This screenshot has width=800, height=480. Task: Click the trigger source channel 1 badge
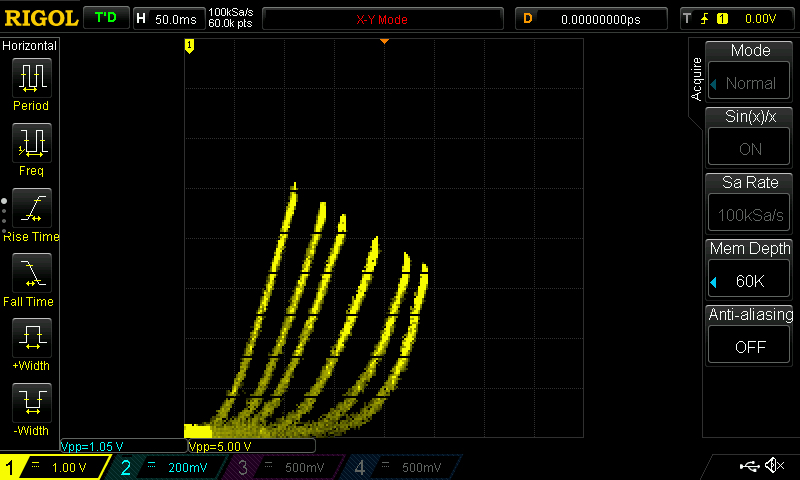pyautogui.click(x=722, y=19)
